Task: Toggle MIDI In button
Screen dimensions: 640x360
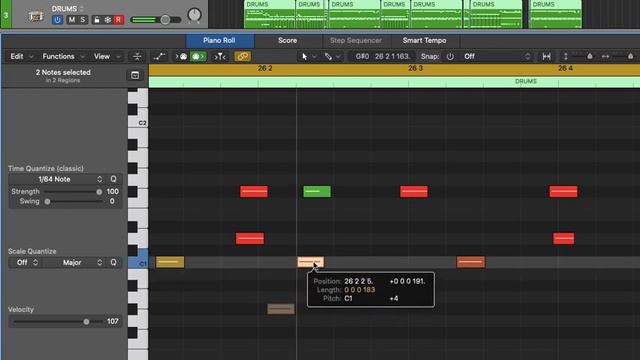Action: tap(181, 56)
